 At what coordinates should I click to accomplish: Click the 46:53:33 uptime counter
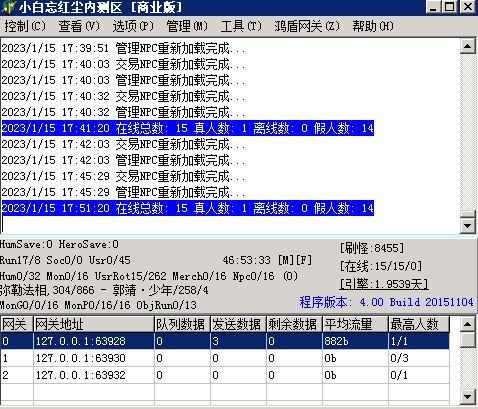point(247,260)
